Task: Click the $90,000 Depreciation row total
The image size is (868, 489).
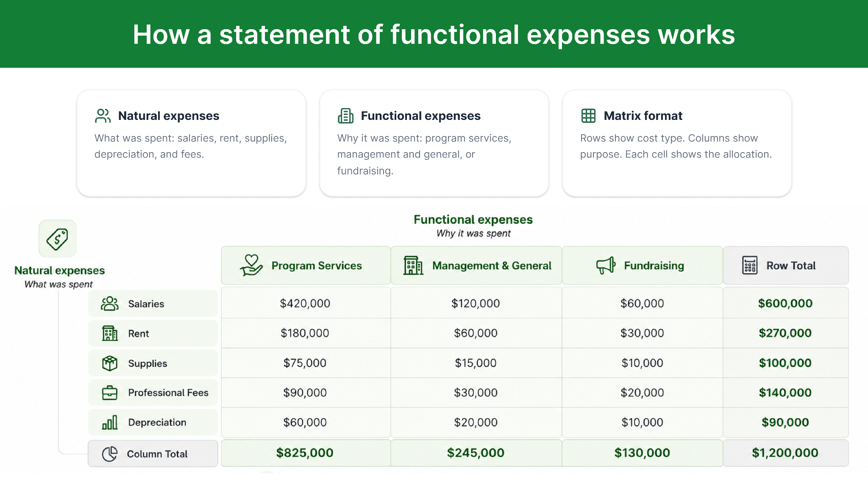Action: coord(785,422)
